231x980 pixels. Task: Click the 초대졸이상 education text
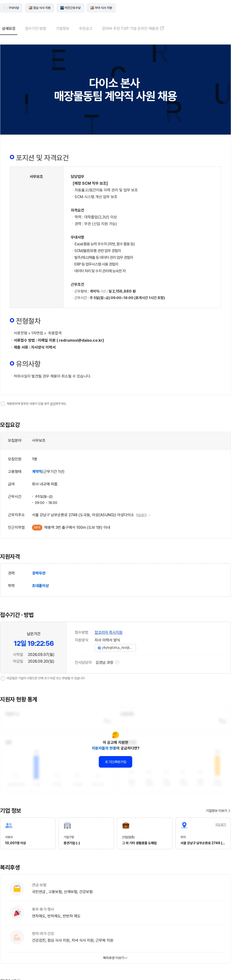tap(40, 586)
